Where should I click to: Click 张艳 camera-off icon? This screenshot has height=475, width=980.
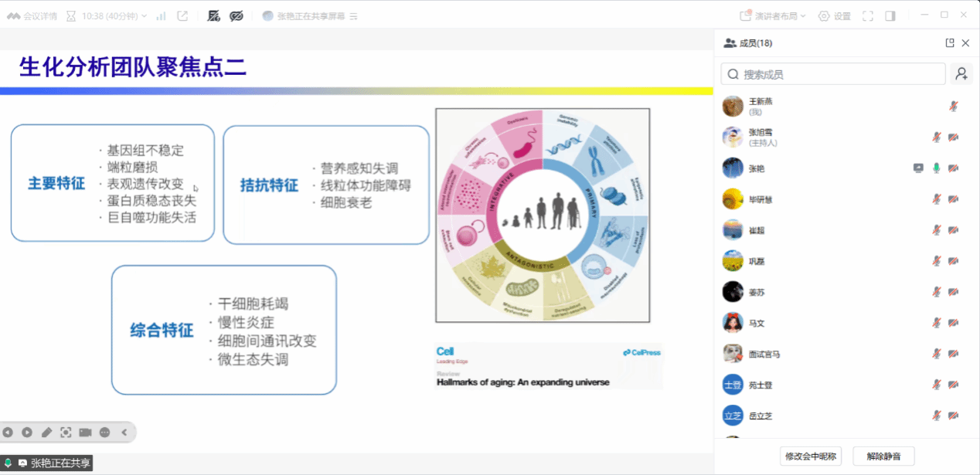954,168
